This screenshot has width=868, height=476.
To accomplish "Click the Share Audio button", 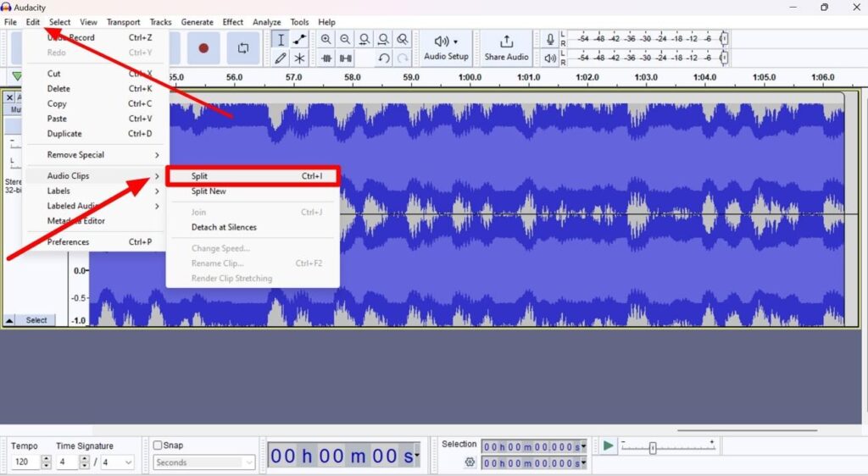I will (507, 48).
